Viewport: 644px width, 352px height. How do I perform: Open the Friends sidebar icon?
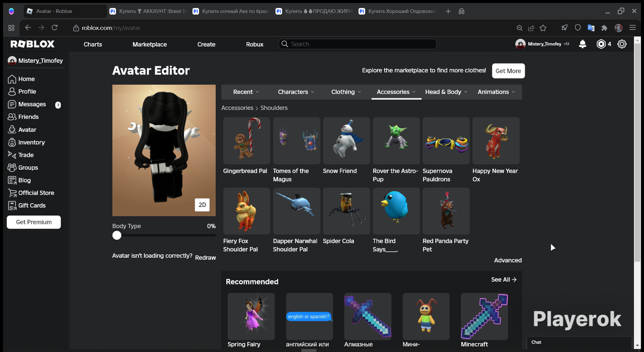point(12,117)
